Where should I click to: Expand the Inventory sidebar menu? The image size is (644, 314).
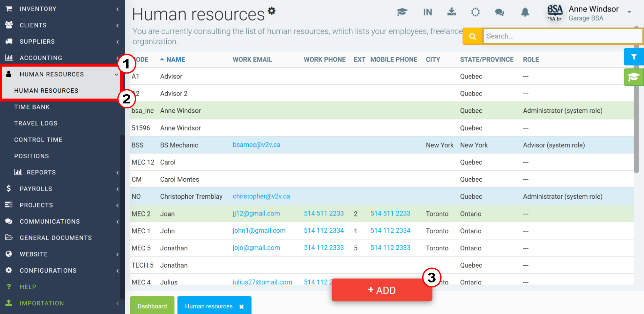tap(62, 9)
